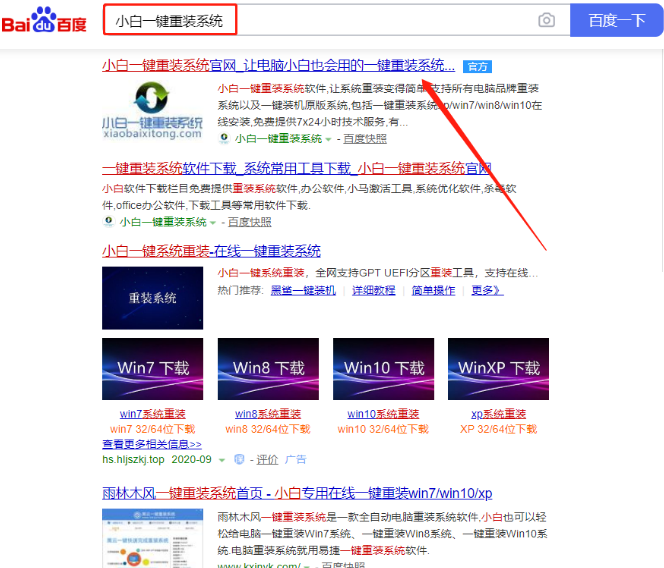Click the shield icon before 评价
Viewport: 664px width, 568px height.
click(x=239, y=459)
